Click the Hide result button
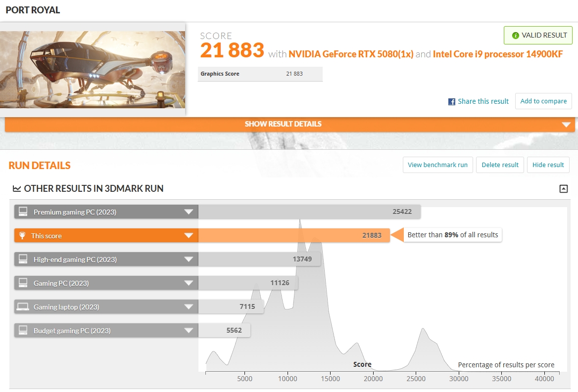 [548, 165]
